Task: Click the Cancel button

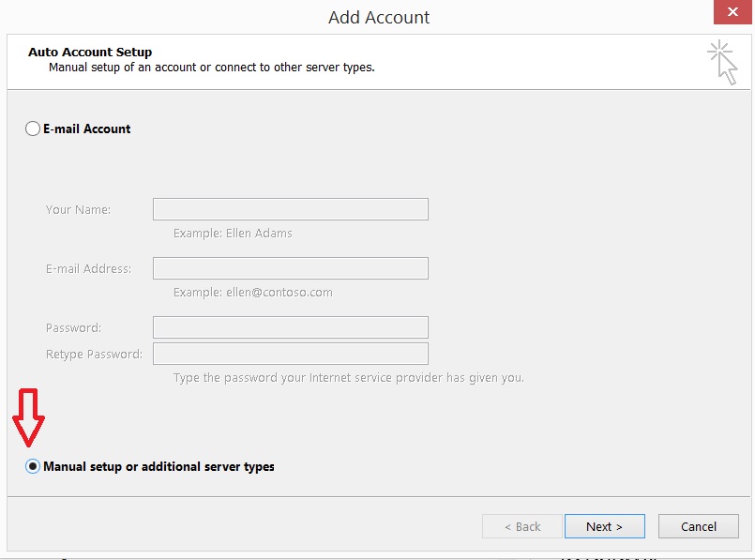Action: (x=698, y=526)
